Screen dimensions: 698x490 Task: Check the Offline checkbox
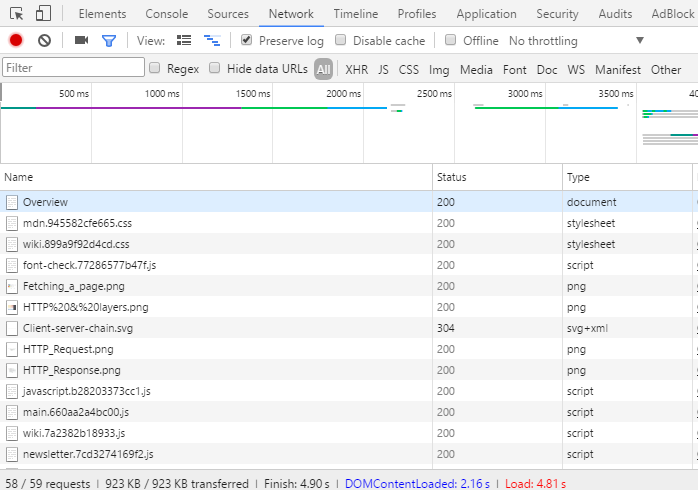[x=450, y=40]
